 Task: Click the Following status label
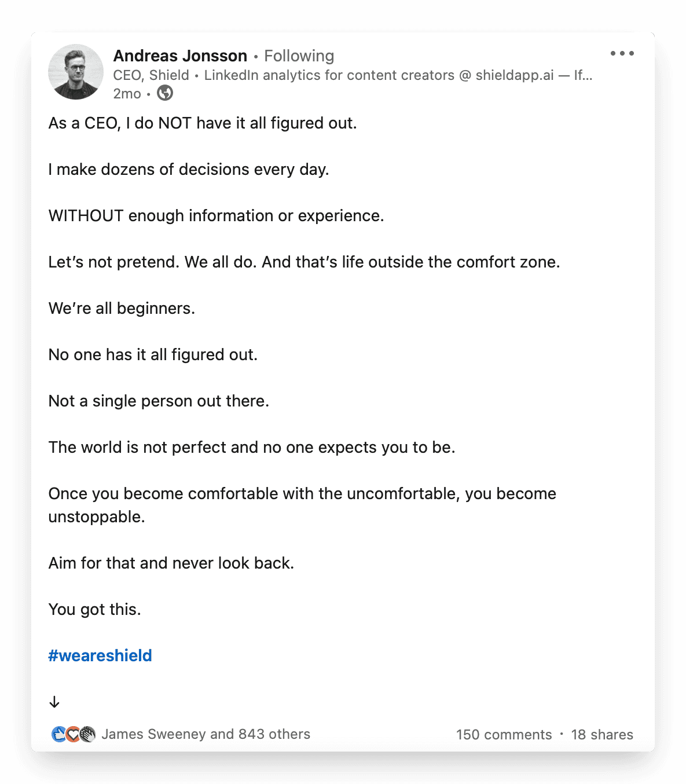point(299,56)
